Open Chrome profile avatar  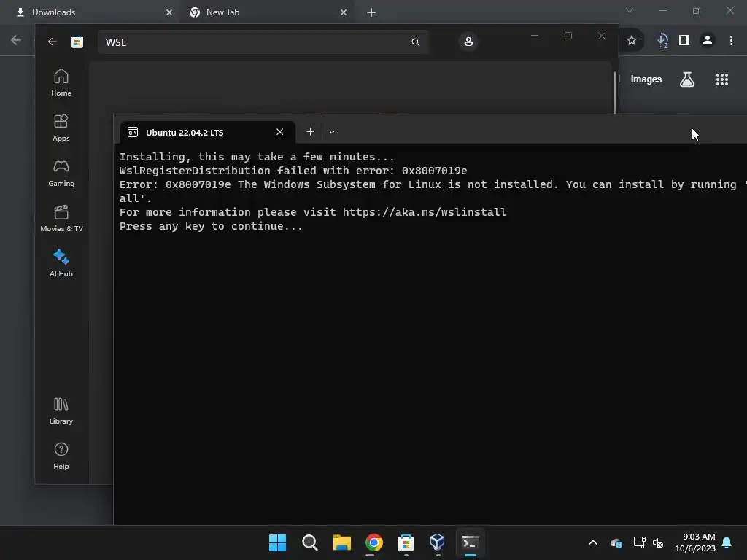tap(708, 41)
